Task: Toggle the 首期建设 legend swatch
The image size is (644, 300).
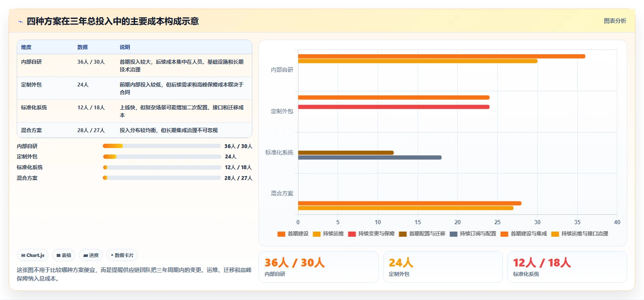Action: point(282,234)
